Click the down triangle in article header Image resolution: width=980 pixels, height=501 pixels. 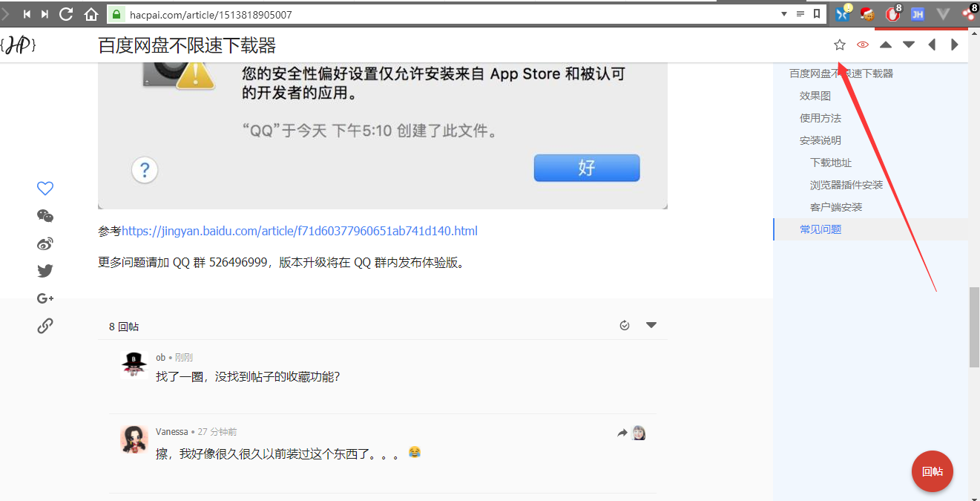(909, 45)
